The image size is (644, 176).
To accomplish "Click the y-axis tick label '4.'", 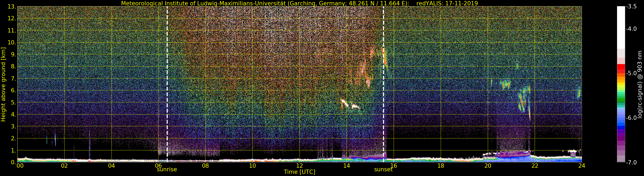I will (13, 114).
